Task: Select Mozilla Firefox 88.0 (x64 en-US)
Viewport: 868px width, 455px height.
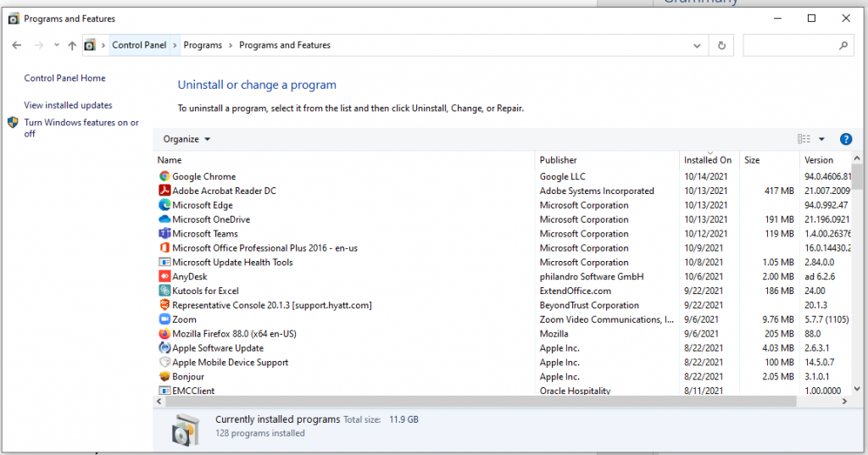Action: [x=234, y=334]
